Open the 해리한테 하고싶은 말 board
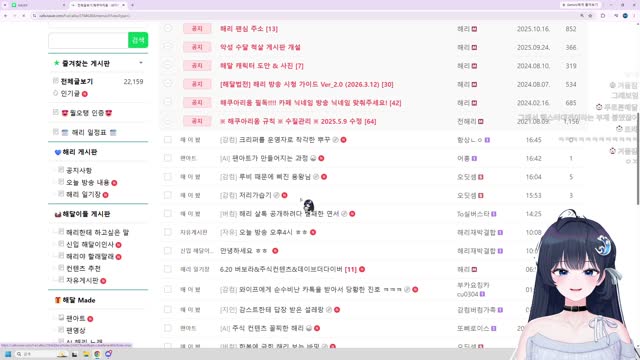640x360 pixels. [97, 232]
